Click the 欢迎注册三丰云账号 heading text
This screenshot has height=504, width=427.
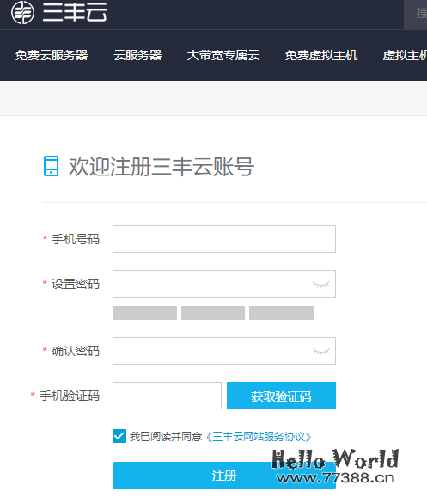tap(162, 167)
